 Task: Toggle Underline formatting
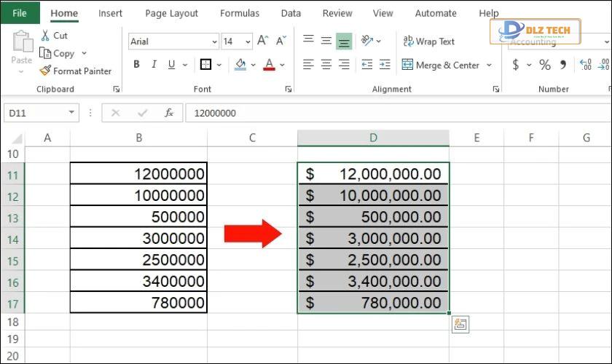coord(171,64)
